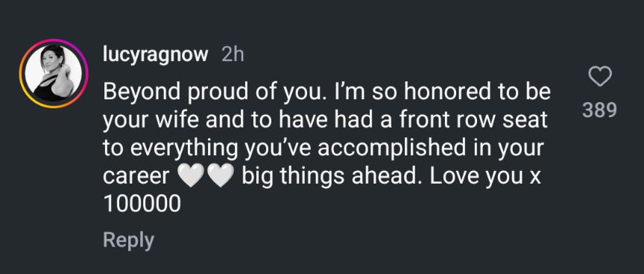Tap the second white heart emoji
644x274 pixels.
(x=221, y=177)
